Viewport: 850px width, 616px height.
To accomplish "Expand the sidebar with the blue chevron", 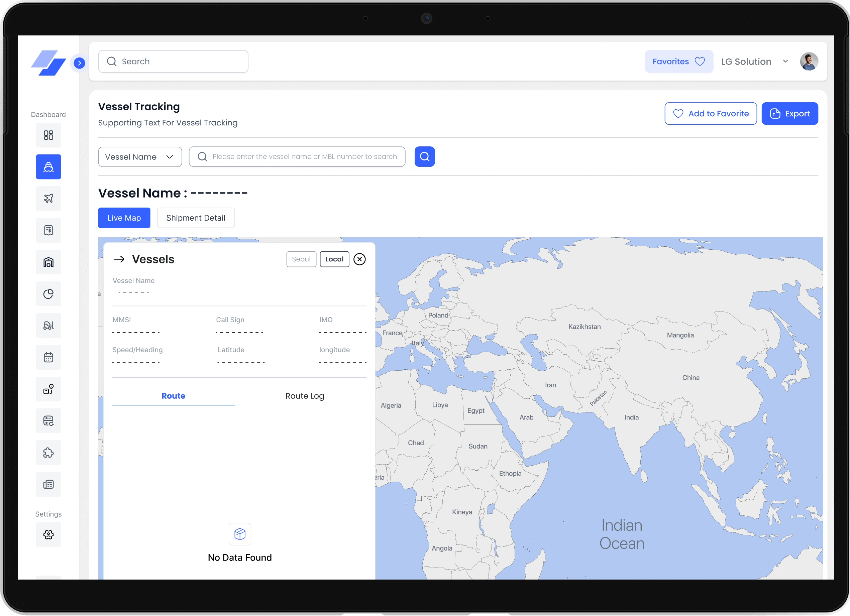I will [80, 63].
